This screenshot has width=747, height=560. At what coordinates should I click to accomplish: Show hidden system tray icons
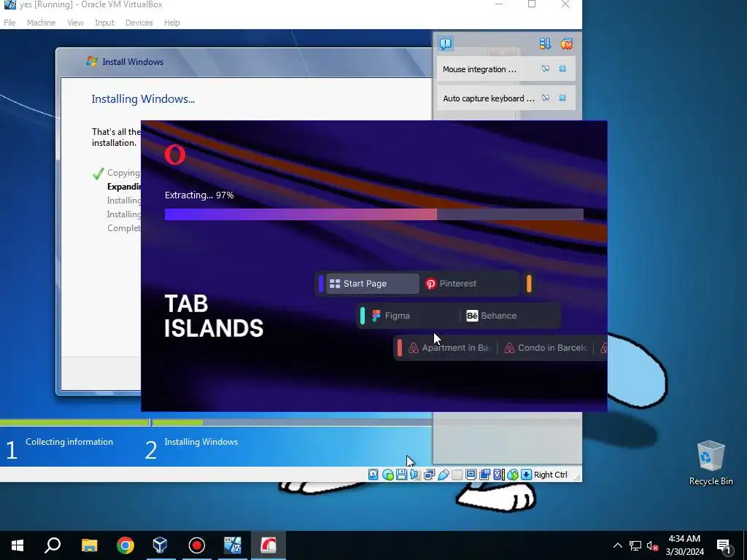pos(617,545)
